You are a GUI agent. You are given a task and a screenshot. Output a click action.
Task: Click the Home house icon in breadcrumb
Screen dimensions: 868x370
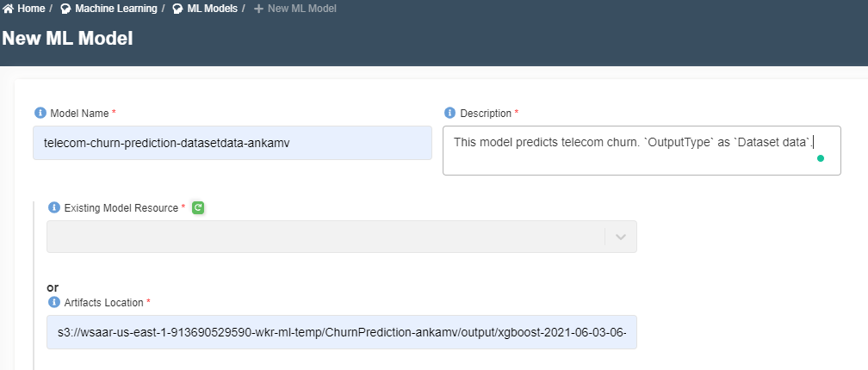pyautogui.click(x=8, y=9)
